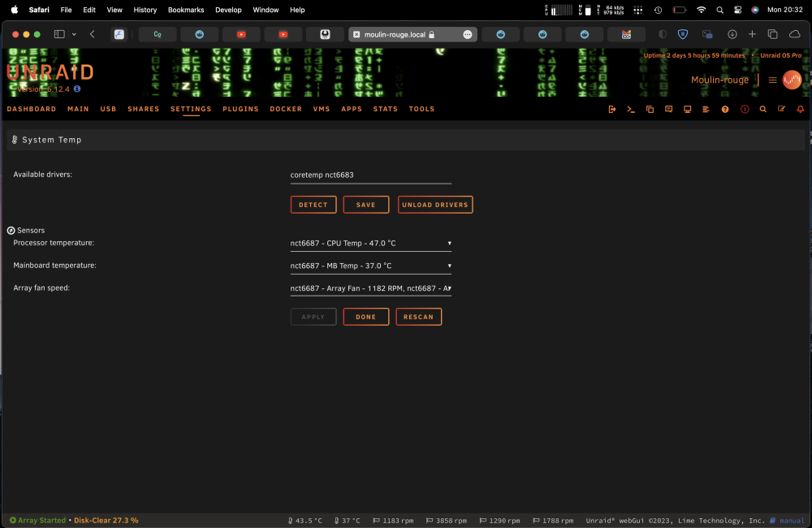Click the Available drivers input field

tap(371, 175)
